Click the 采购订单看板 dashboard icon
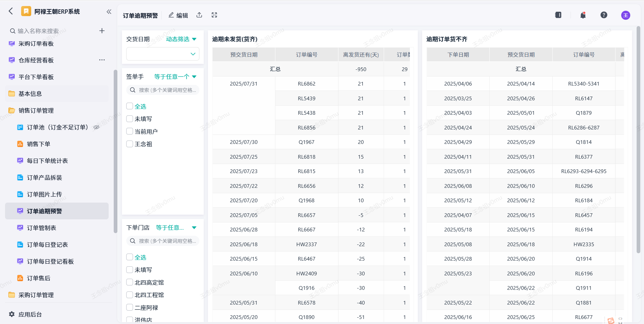 12,44
